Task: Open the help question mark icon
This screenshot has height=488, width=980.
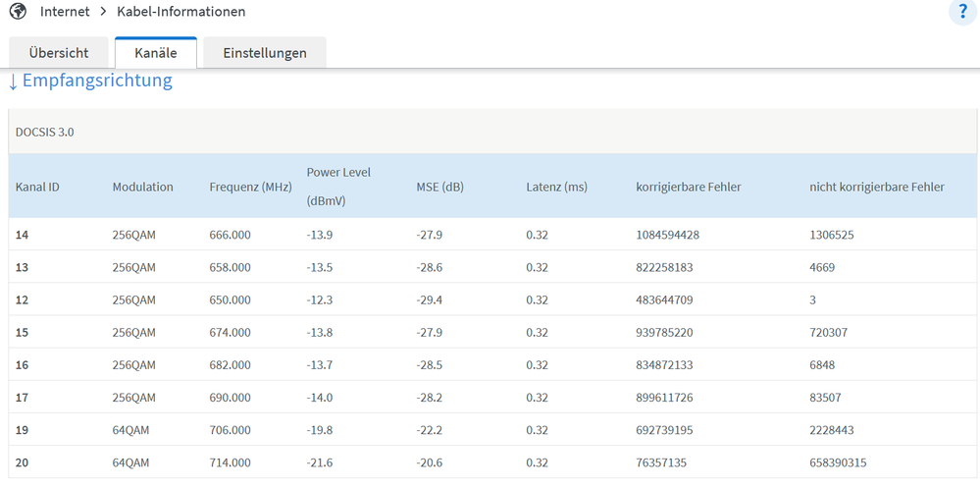Action: click(x=962, y=12)
